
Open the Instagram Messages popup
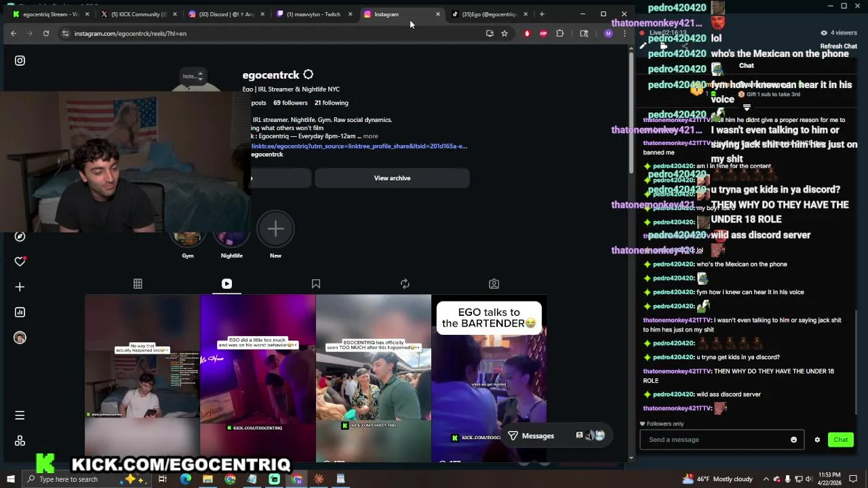point(556,436)
